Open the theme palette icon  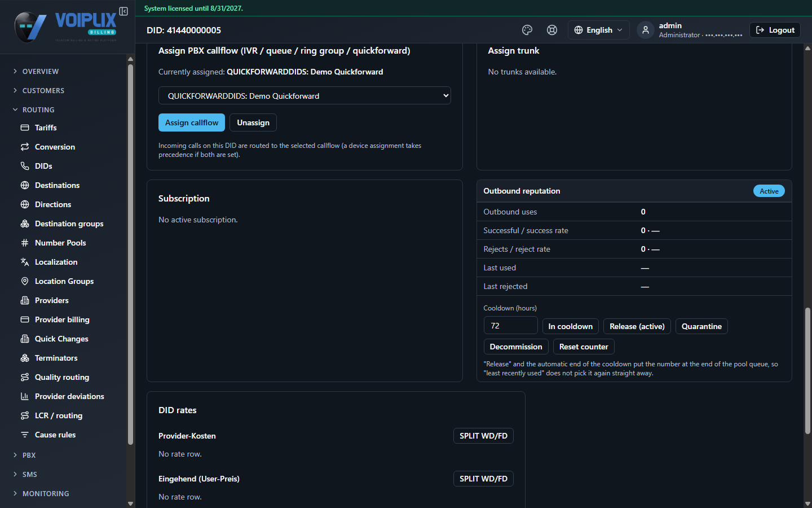tap(527, 30)
